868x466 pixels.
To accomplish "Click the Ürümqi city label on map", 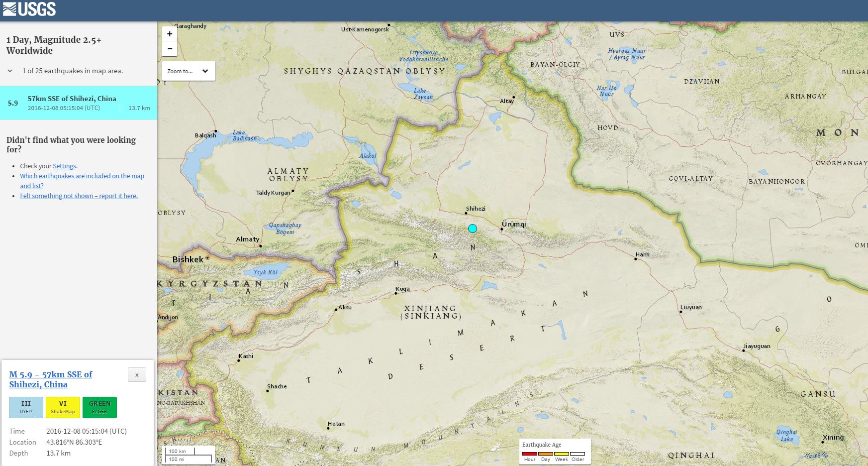I will pyautogui.click(x=514, y=224).
